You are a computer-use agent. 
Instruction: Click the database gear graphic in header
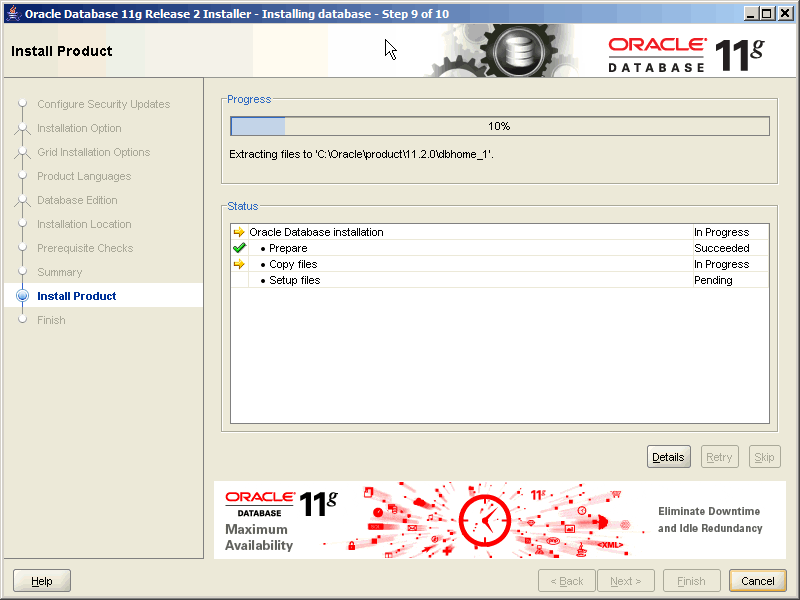point(516,51)
